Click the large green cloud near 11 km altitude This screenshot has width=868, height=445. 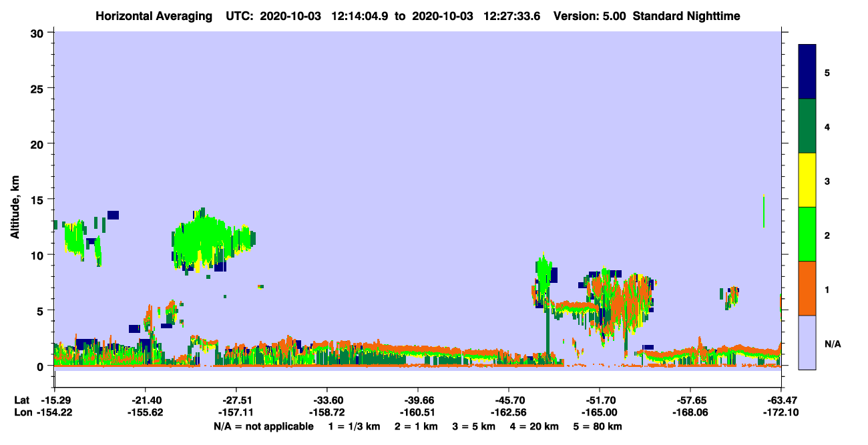pyautogui.click(x=212, y=240)
